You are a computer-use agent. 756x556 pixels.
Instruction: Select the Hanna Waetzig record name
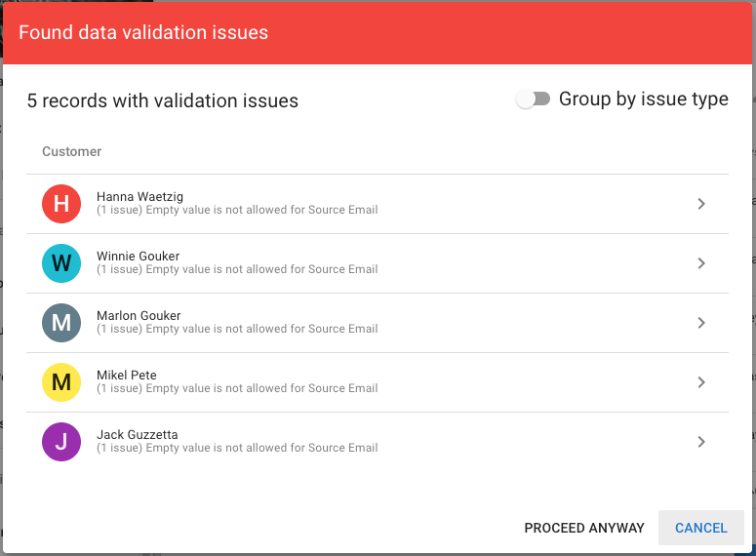pyautogui.click(x=139, y=197)
